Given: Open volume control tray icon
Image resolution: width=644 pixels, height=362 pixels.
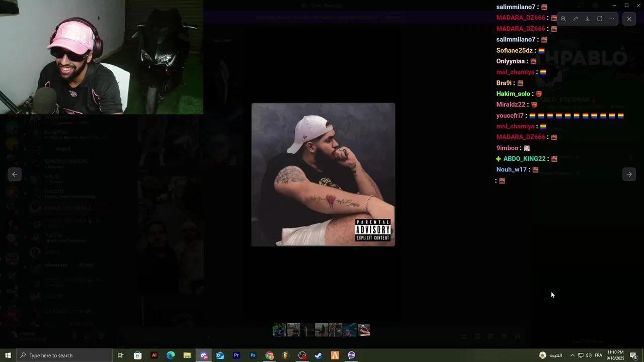Looking at the screenshot, I should coord(588,355).
